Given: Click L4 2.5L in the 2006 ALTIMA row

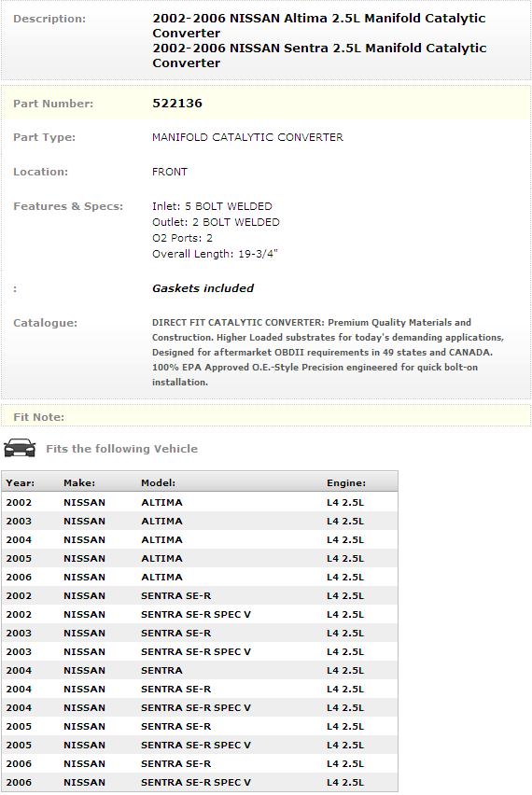Looking at the screenshot, I should tap(345, 578).
